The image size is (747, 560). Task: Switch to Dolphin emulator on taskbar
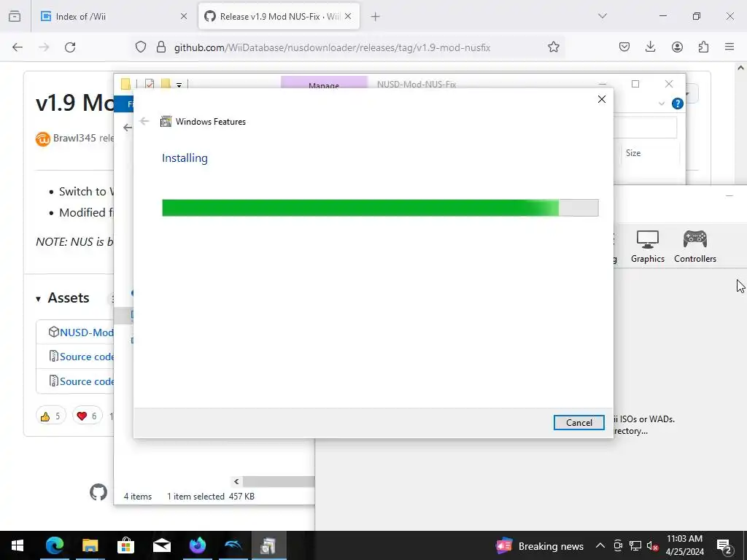pyautogui.click(x=233, y=545)
